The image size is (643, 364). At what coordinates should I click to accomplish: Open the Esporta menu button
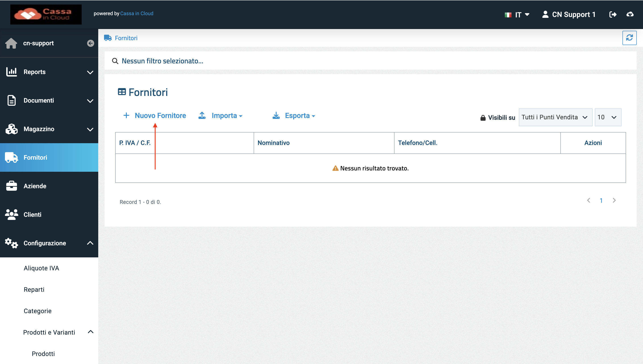294,116
